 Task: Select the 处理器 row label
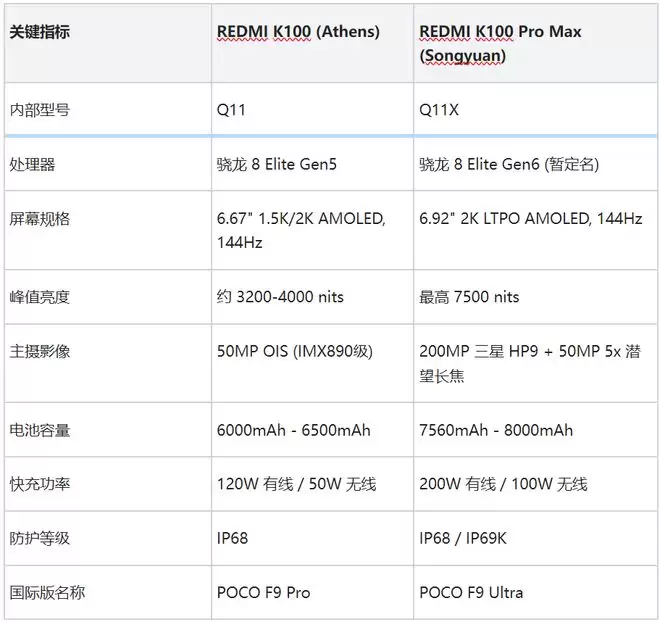pyautogui.click(x=32, y=164)
